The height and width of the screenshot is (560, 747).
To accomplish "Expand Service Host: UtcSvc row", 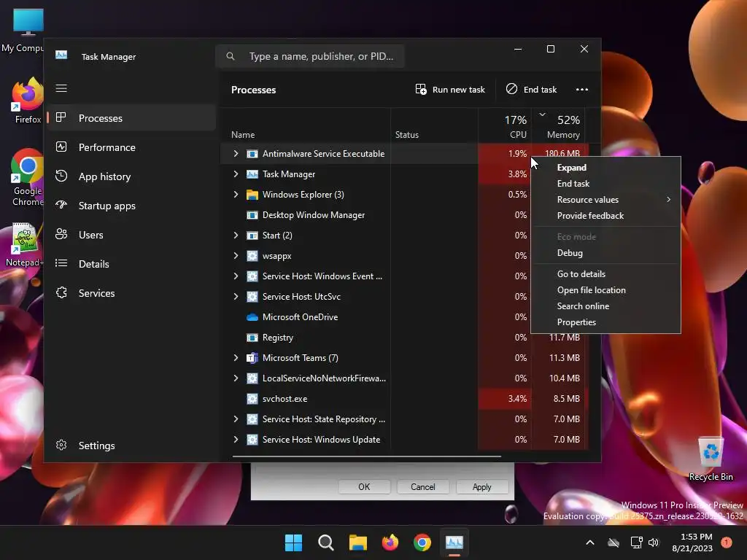I will [236, 297].
